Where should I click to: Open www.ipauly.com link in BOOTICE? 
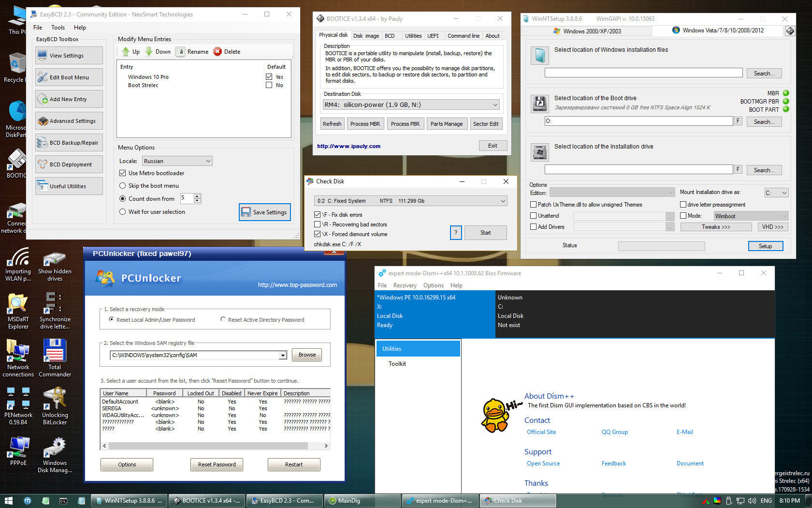pyautogui.click(x=348, y=146)
